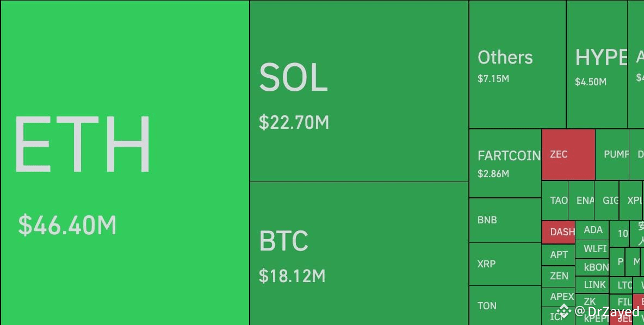Click the red DASH tile
This screenshot has width=644, height=325.
point(559,232)
